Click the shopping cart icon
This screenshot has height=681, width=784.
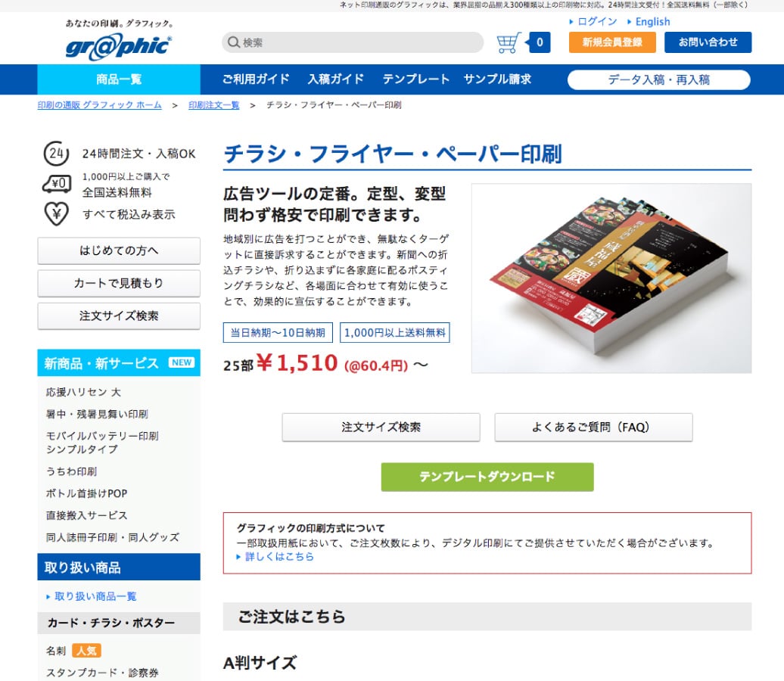pyautogui.click(x=509, y=43)
